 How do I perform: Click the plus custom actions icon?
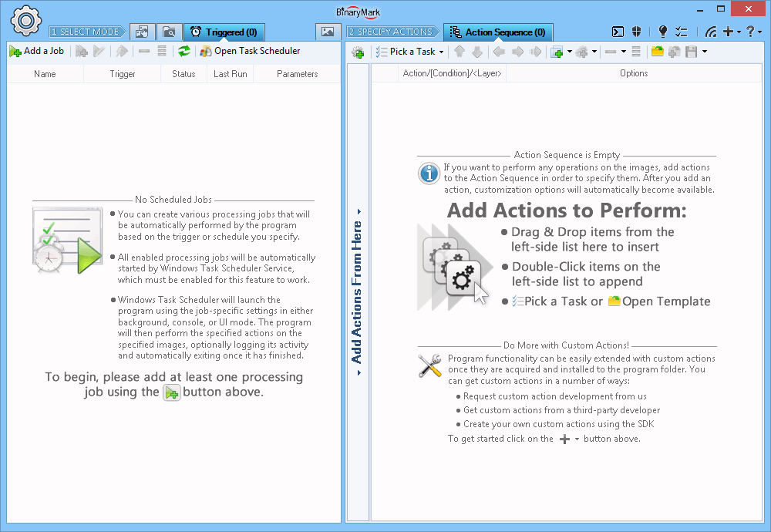pos(729,32)
